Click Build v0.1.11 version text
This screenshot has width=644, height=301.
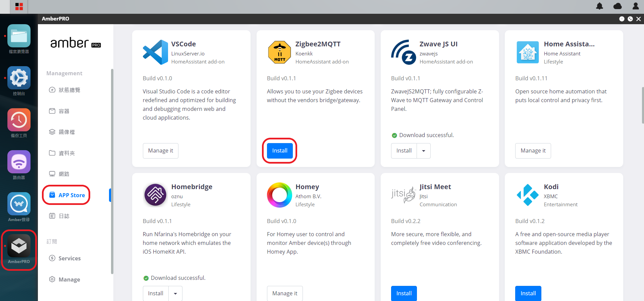coord(531,78)
